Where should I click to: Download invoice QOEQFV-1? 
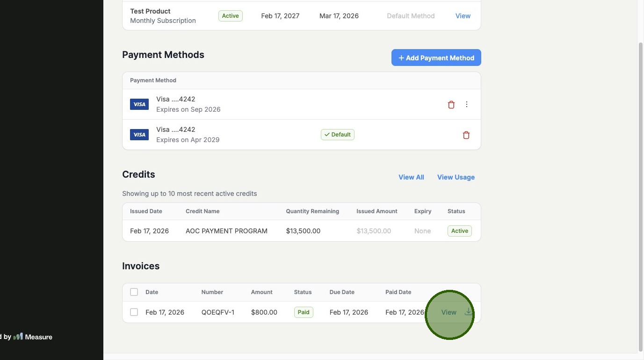[468, 312]
